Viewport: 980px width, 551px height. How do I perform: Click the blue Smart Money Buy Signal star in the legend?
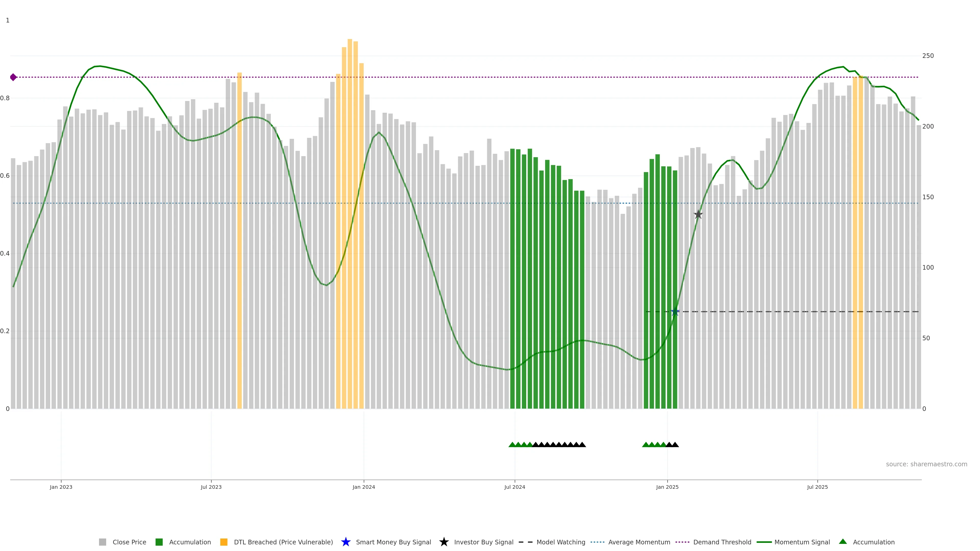[x=346, y=542]
